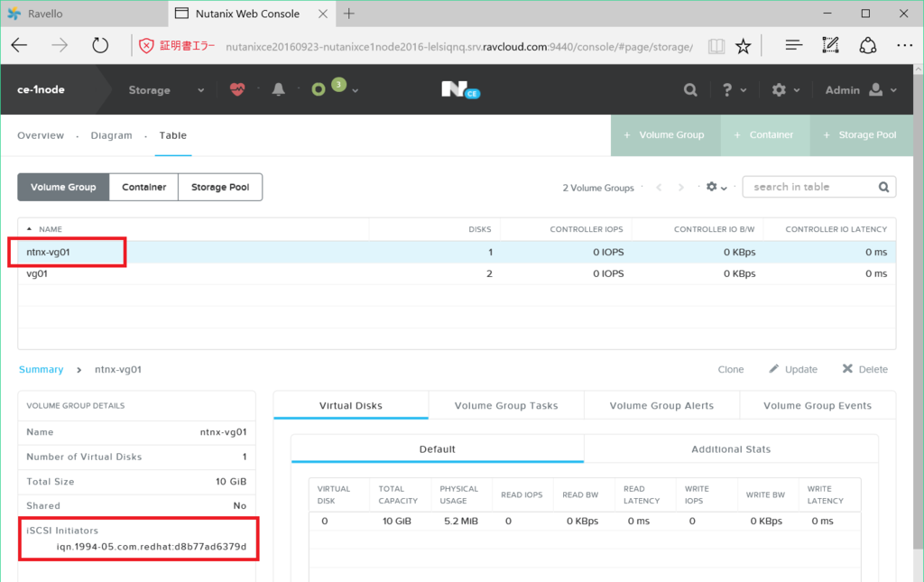Image resolution: width=924 pixels, height=582 pixels.
Task: Click the health heart icon
Action: (237, 89)
